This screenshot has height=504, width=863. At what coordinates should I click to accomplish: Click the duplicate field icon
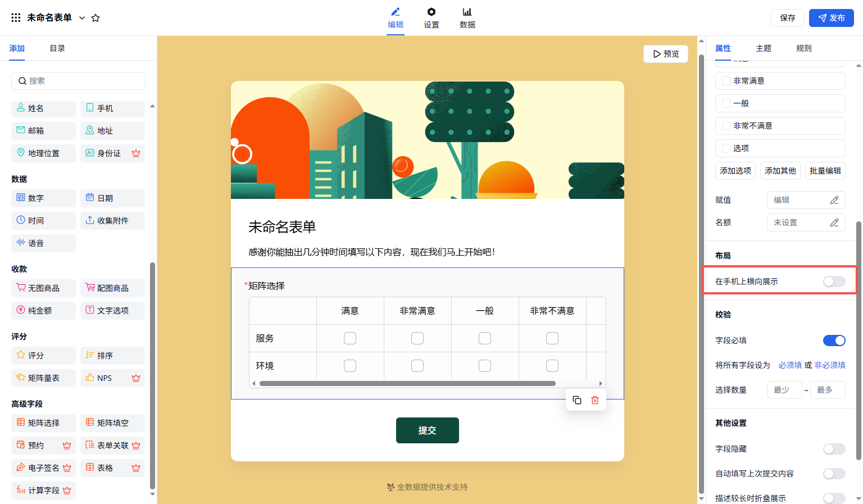(x=577, y=400)
